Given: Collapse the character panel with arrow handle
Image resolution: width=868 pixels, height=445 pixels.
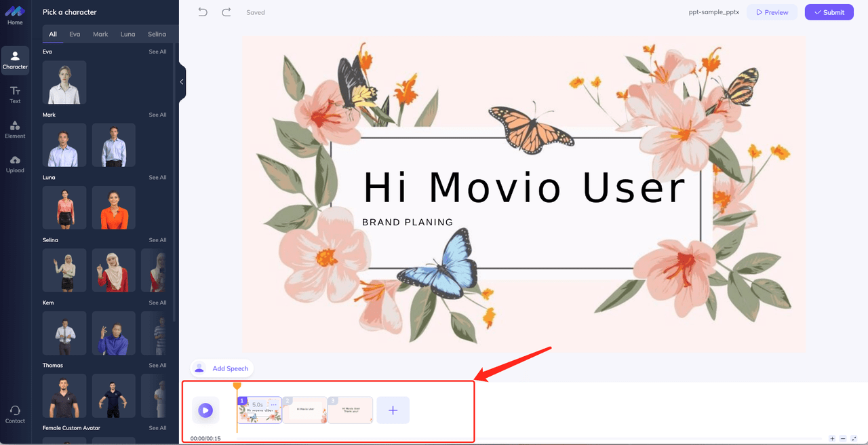Looking at the screenshot, I should click(x=182, y=82).
